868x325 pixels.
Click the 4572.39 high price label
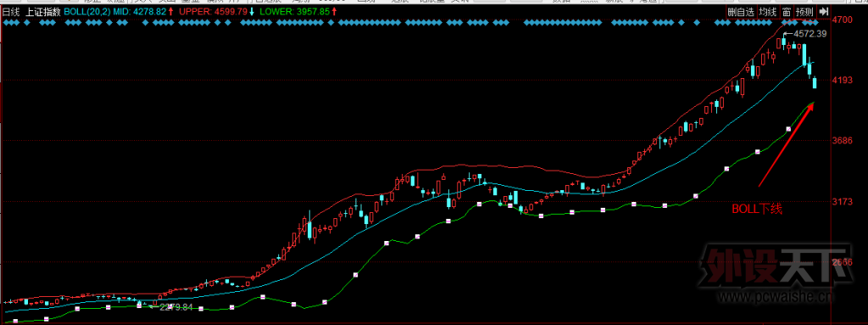click(x=810, y=34)
